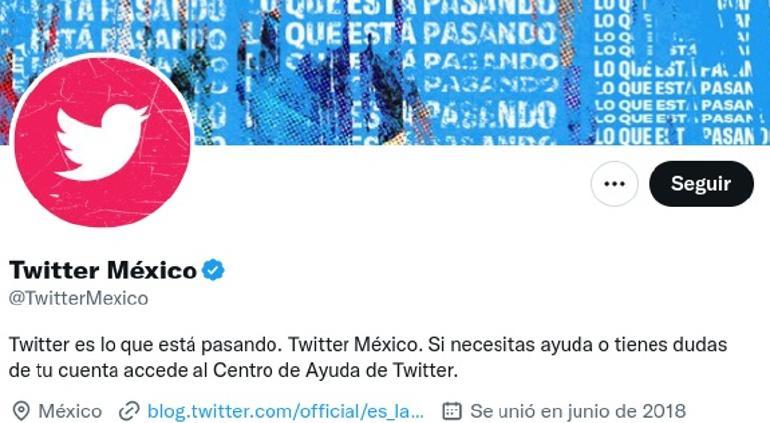
Task: Select the Twitter México display name
Action: [103, 270]
